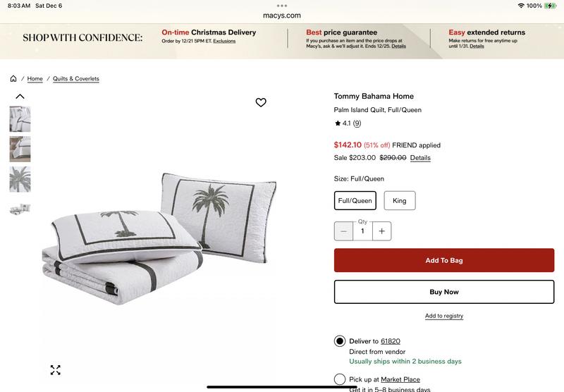The height and width of the screenshot is (392, 564).
Task: Choose the King size option
Action: pyautogui.click(x=400, y=201)
